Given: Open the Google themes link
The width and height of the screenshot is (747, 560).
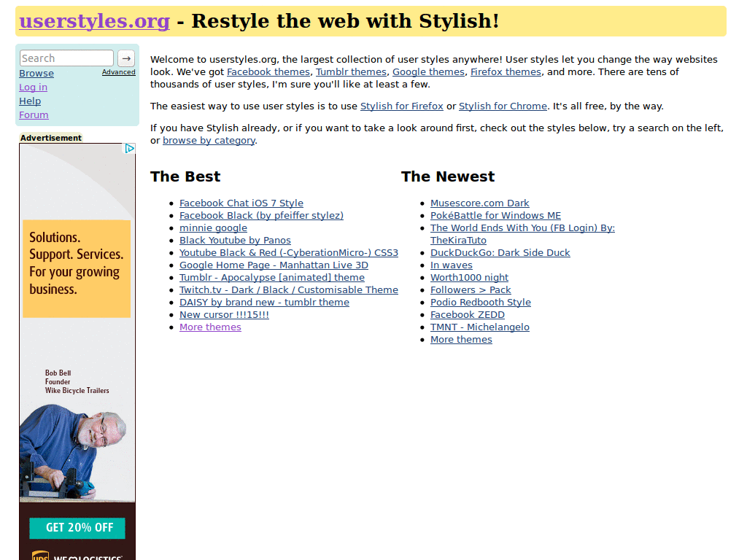Looking at the screenshot, I should [428, 72].
